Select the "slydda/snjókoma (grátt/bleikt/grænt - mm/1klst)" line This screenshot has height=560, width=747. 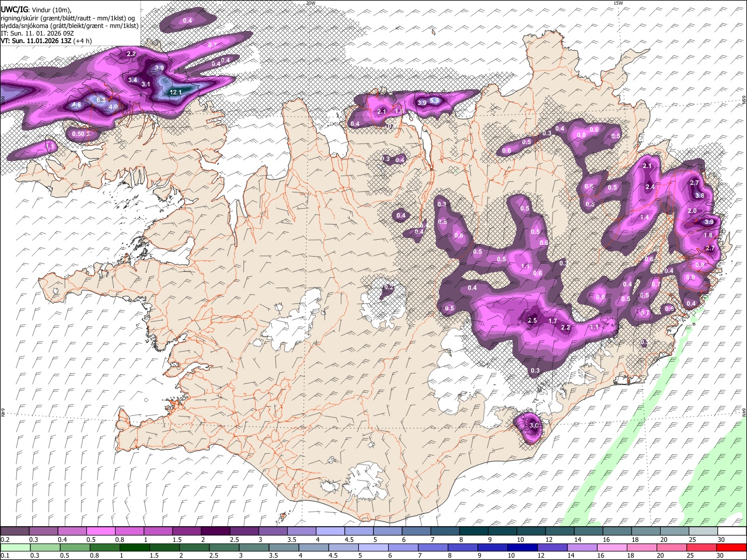pyautogui.click(x=69, y=26)
